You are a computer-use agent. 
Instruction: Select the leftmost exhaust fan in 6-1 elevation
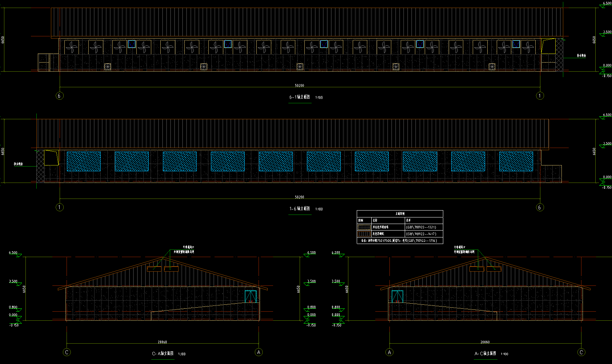tap(72, 47)
